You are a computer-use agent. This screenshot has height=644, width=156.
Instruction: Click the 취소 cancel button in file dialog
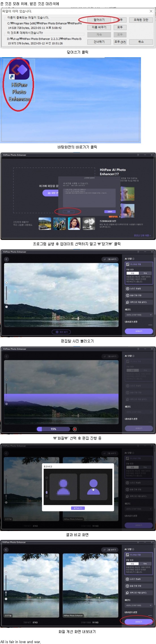(141, 42)
